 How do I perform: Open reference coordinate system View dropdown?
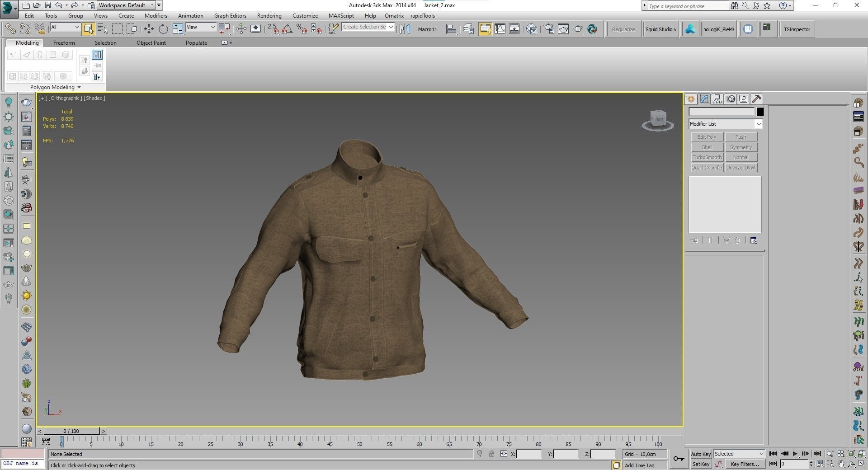click(x=201, y=27)
